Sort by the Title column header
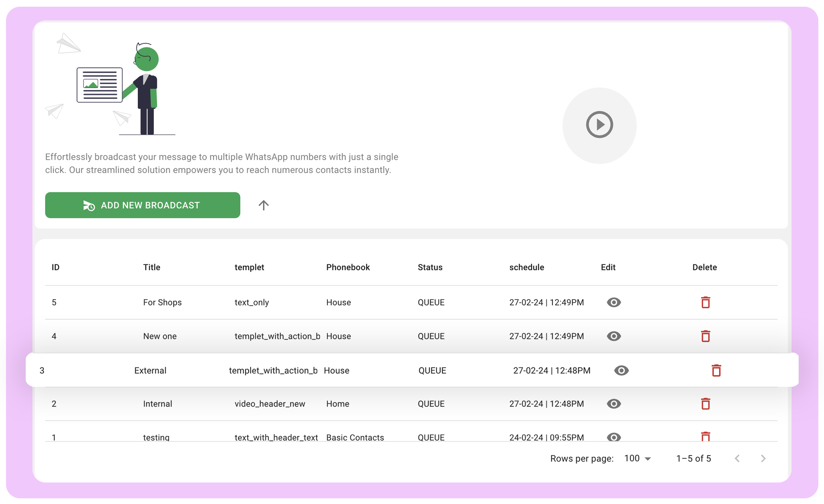 pos(151,267)
